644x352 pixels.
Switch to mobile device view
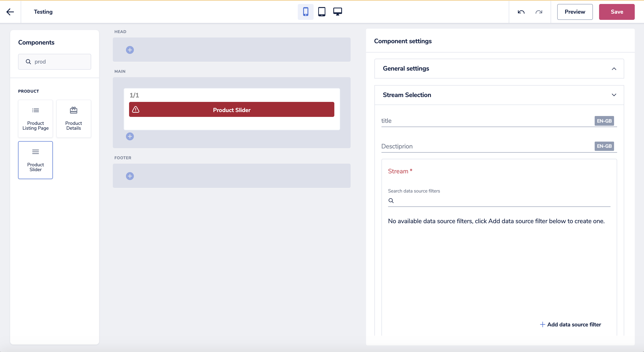(305, 12)
